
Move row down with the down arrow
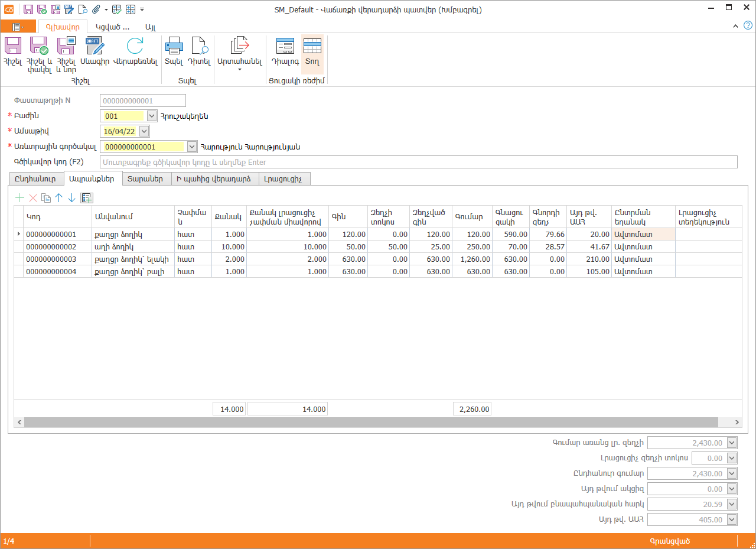pyautogui.click(x=71, y=198)
